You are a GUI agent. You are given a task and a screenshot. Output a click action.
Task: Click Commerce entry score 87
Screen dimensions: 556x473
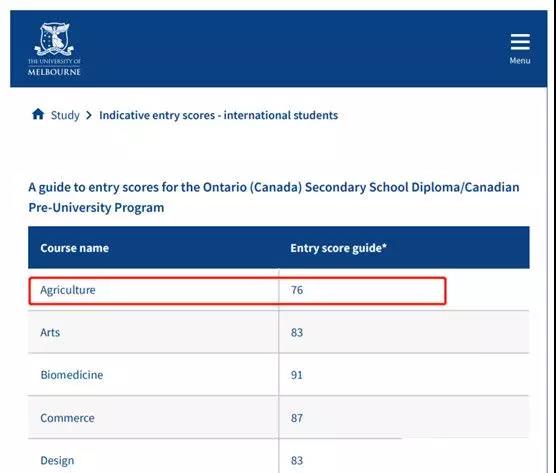[x=297, y=418]
